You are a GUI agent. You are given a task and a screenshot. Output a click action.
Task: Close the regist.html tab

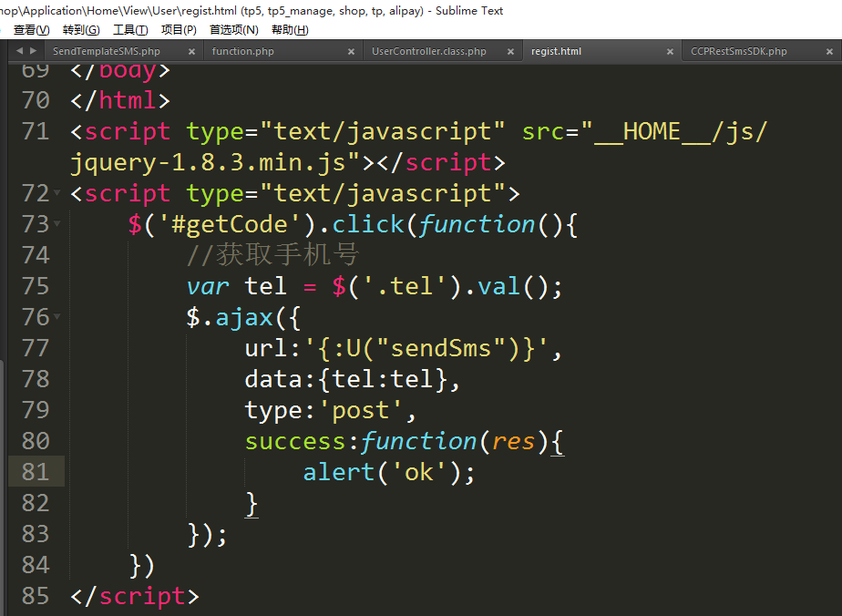point(670,52)
